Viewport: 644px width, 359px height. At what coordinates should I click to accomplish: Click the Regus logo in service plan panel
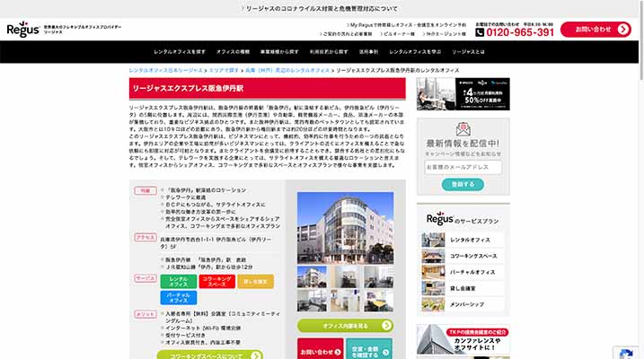pyautogui.click(x=440, y=219)
